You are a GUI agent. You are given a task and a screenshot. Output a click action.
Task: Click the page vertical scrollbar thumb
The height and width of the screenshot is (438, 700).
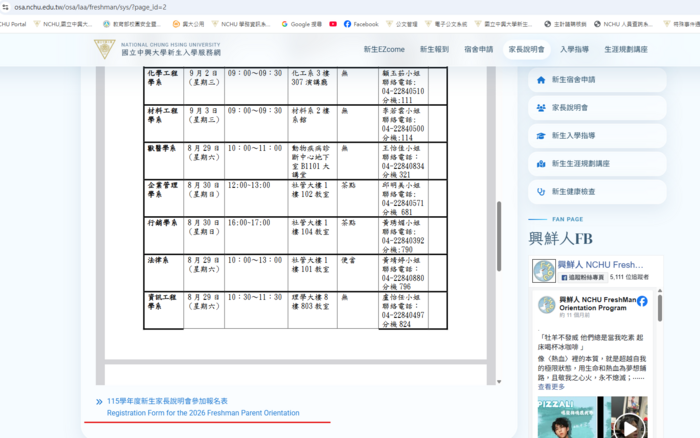coord(499,236)
